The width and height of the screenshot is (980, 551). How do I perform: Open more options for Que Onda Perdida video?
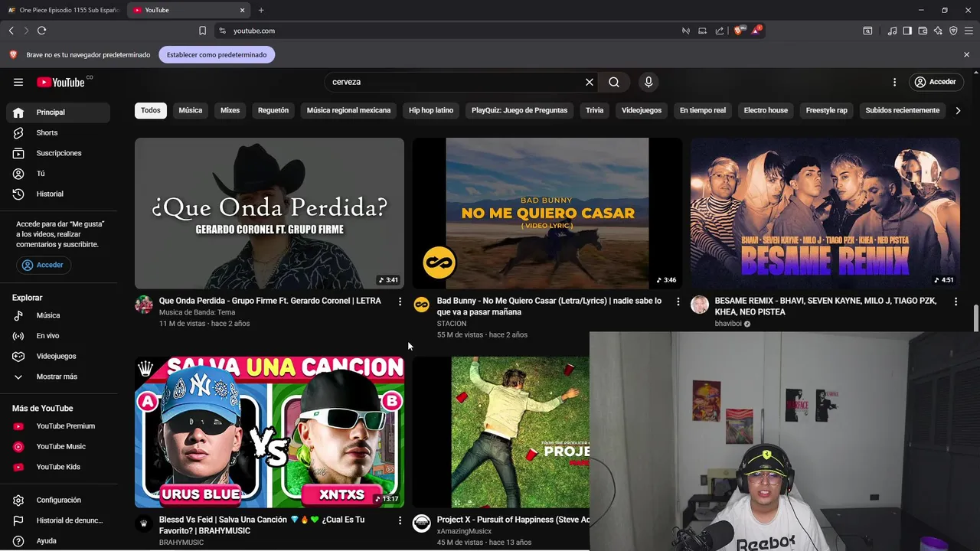(x=400, y=302)
